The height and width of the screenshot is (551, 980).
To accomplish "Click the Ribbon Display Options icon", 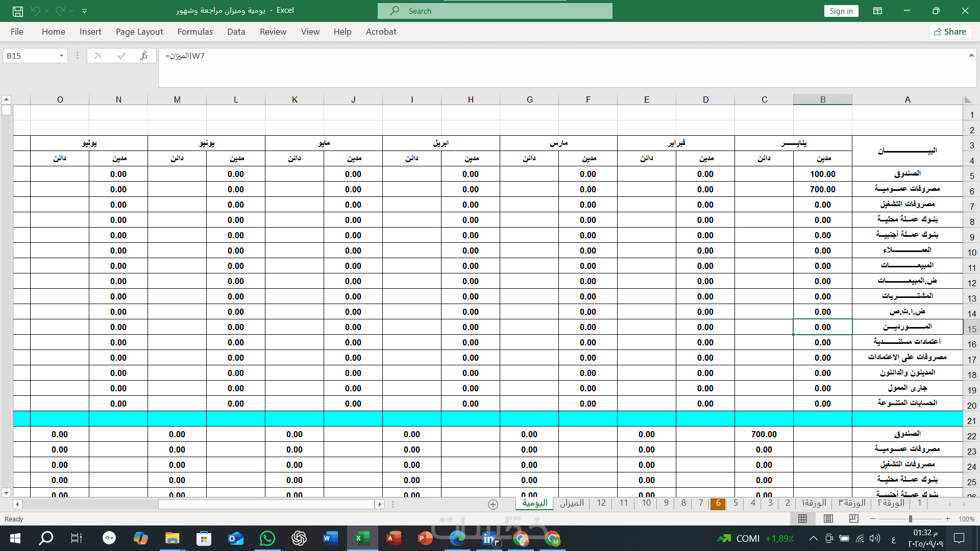I will [x=877, y=11].
